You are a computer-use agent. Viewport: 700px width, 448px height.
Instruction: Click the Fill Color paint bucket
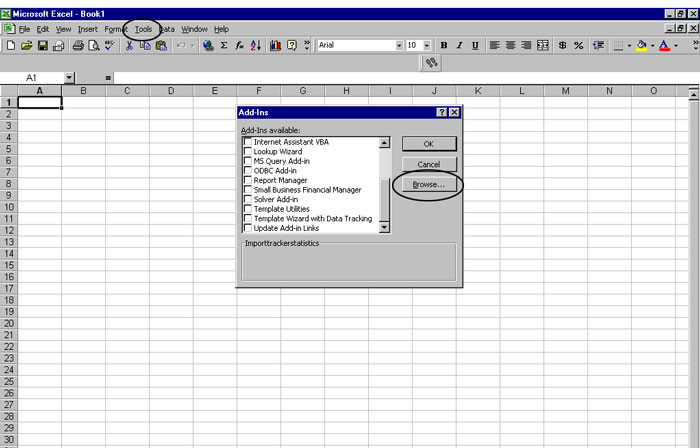click(x=642, y=45)
